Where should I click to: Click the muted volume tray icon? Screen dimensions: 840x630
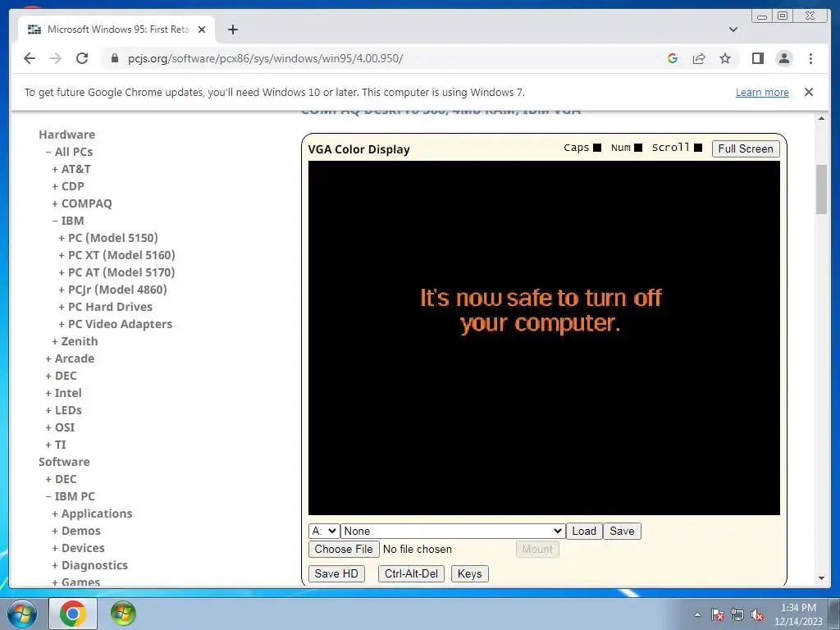tap(757, 614)
